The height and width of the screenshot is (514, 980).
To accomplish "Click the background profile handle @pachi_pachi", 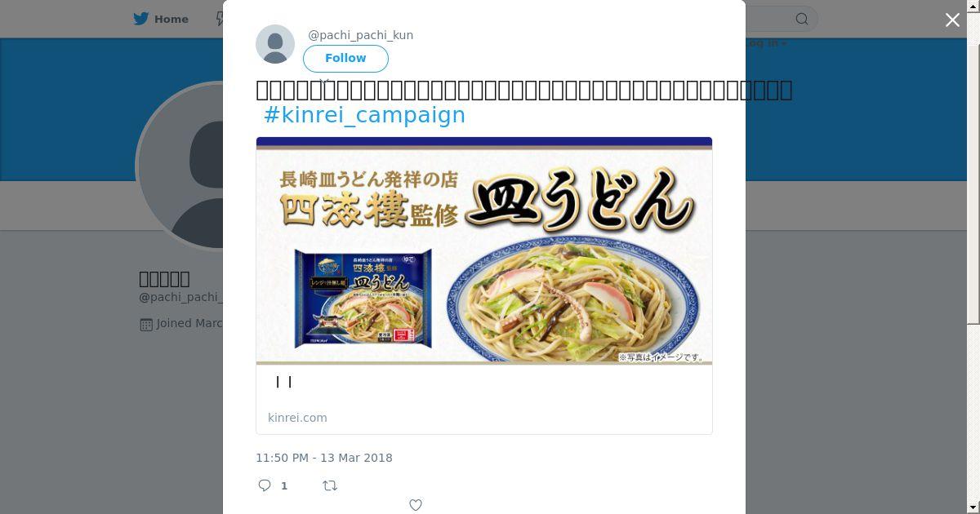I will tap(180, 297).
